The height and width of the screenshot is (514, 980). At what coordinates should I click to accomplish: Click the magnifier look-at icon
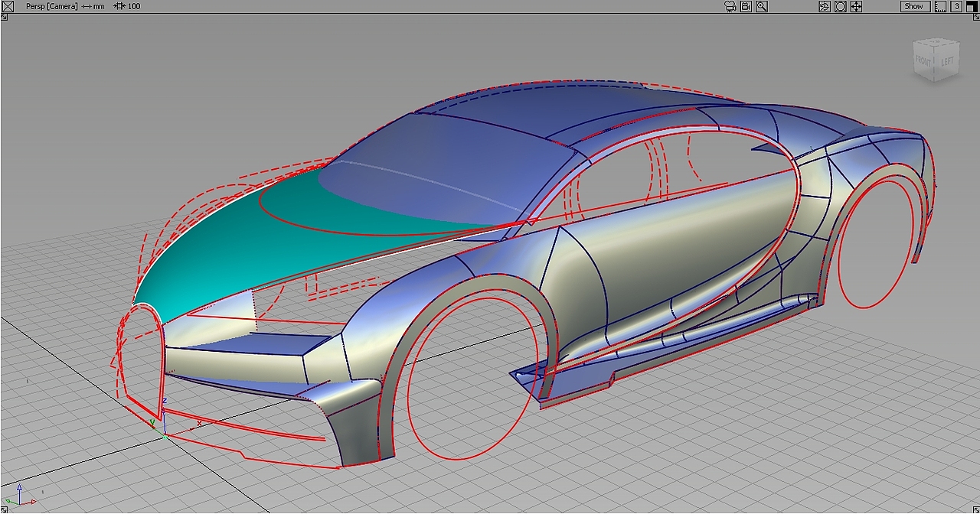pos(762,6)
